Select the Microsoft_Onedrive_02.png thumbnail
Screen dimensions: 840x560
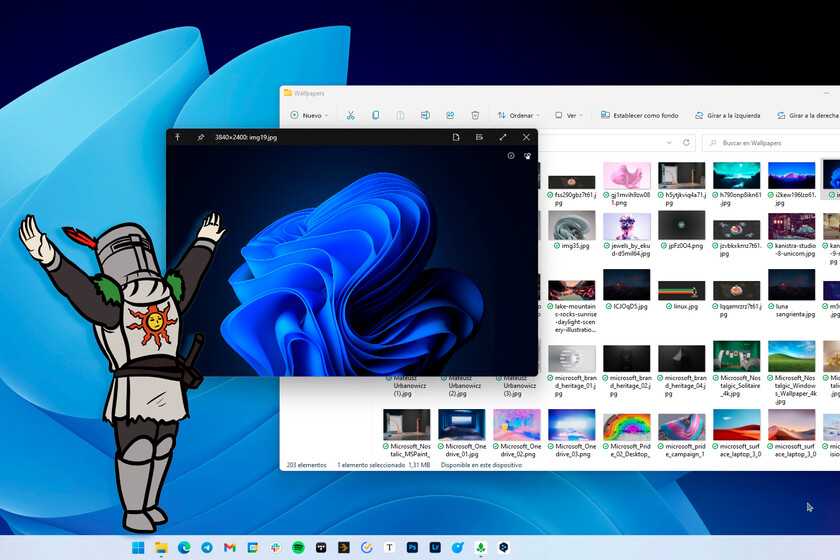[x=517, y=424]
